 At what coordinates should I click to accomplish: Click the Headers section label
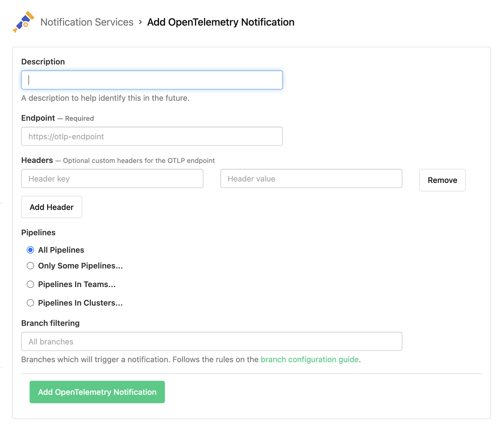click(x=37, y=160)
